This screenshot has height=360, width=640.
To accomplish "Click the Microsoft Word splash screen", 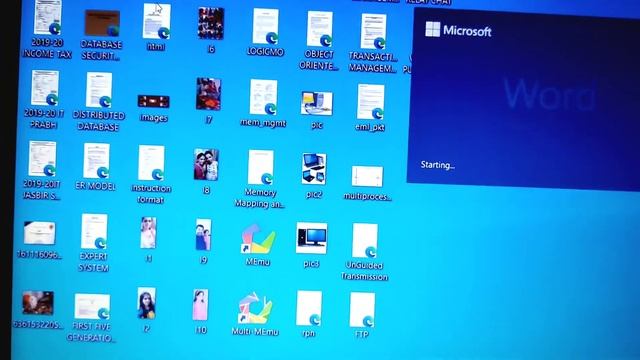I will [x=523, y=100].
